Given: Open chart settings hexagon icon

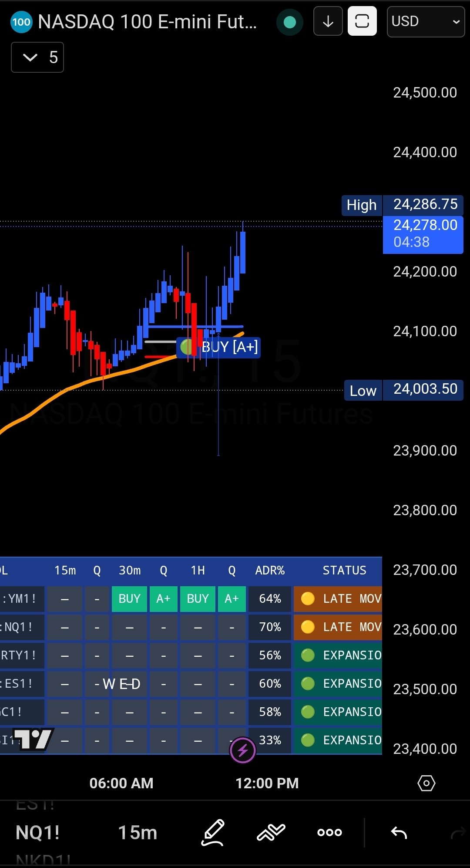Looking at the screenshot, I should (x=426, y=783).
